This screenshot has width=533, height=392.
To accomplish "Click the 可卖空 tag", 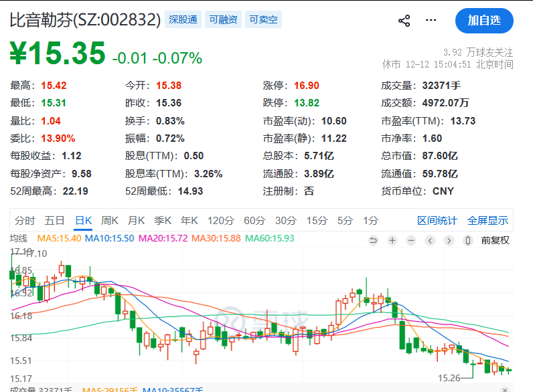I will pos(263,19).
